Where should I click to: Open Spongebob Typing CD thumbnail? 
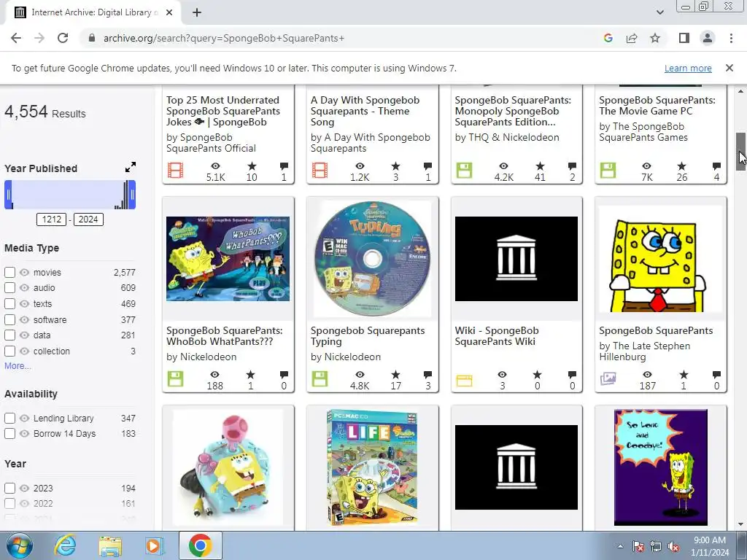tap(372, 259)
